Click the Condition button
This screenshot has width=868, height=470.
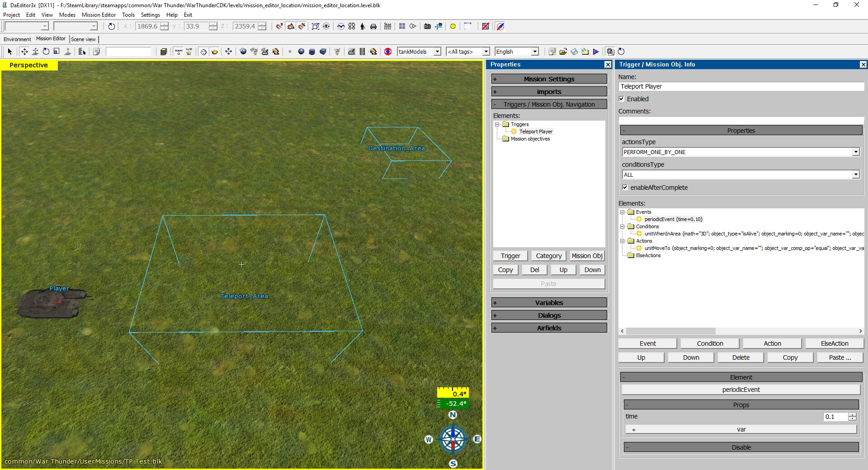click(710, 343)
